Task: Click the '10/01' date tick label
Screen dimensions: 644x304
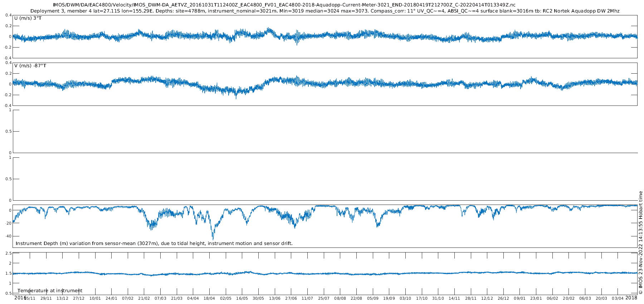Action: [95, 298]
